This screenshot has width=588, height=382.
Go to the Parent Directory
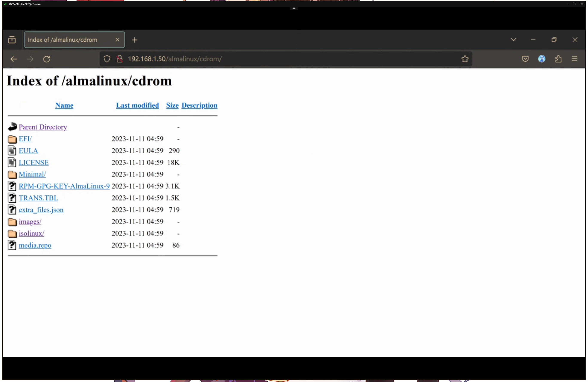[43, 127]
